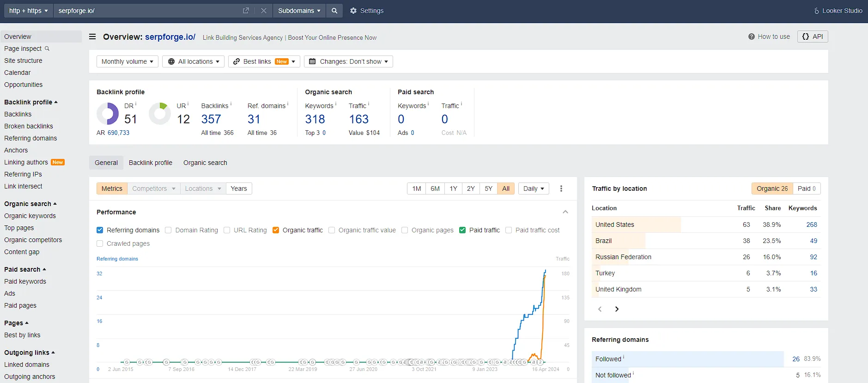Click the UR info icon
Viewport: 868px width, 383px height.
(188, 104)
